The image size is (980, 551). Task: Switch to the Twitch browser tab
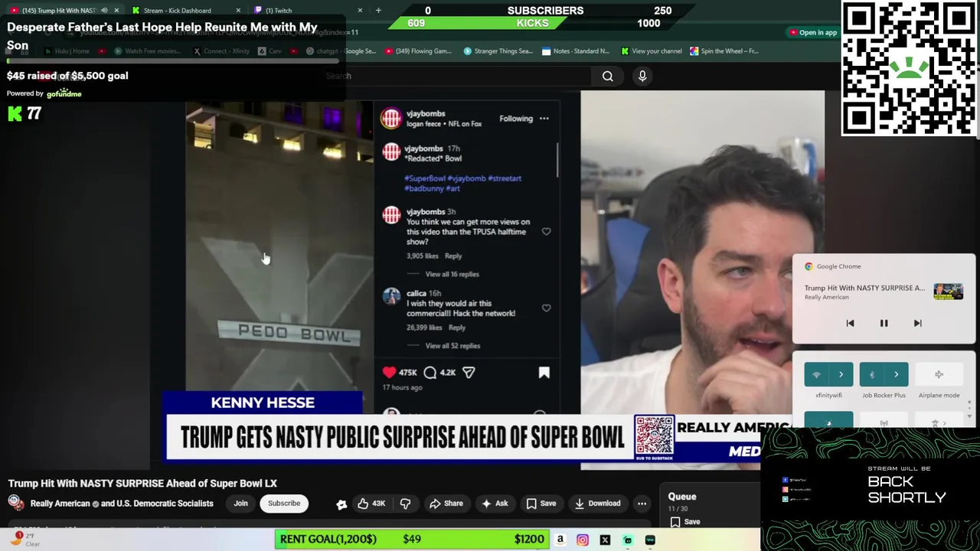pos(306,10)
